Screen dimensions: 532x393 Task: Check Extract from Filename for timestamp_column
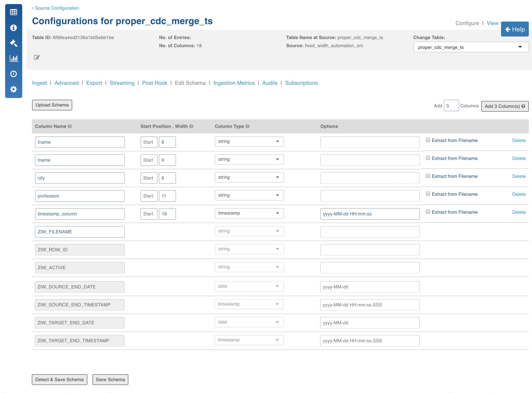[x=428, y=212]
